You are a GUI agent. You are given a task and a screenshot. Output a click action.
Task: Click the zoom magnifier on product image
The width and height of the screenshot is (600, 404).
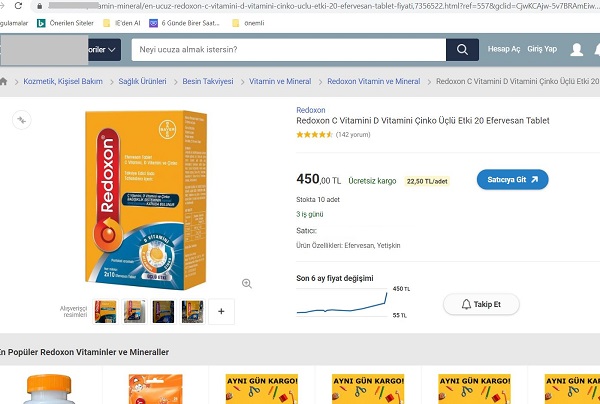[x=247, y=283]
